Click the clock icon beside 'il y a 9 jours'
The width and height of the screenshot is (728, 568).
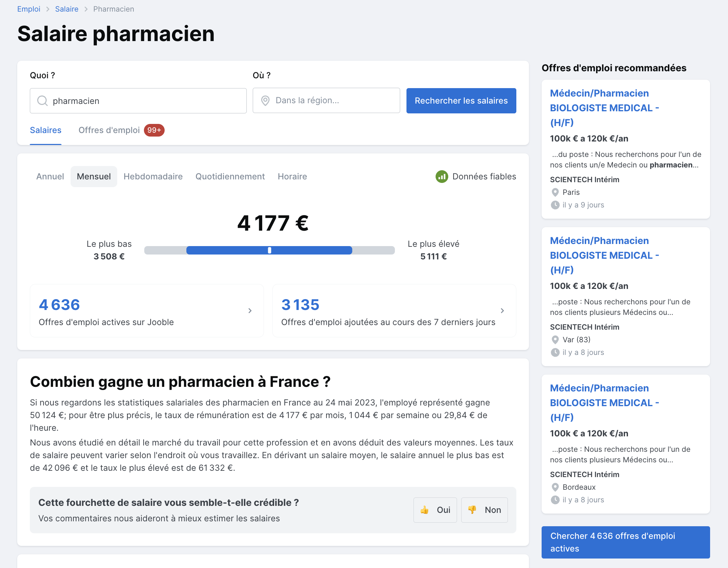[x=555, y=205]
